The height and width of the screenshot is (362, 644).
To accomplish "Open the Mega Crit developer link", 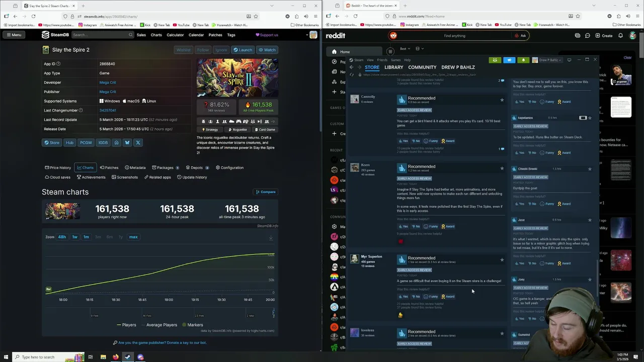I will [108, 82].
